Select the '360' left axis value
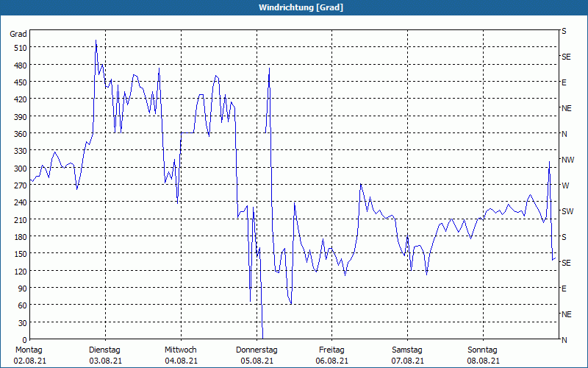588x368 pixels. [x=21, y=134]
